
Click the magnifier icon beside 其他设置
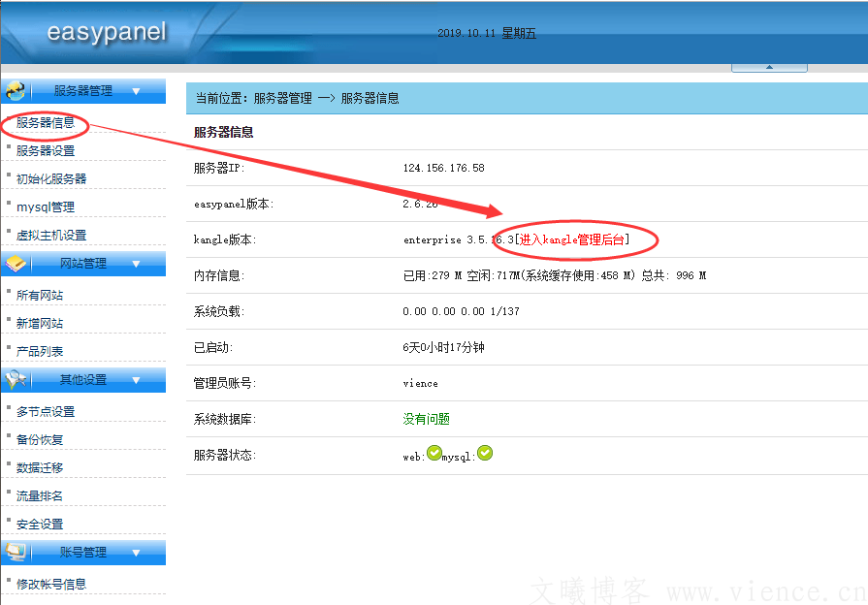[14, 379]
